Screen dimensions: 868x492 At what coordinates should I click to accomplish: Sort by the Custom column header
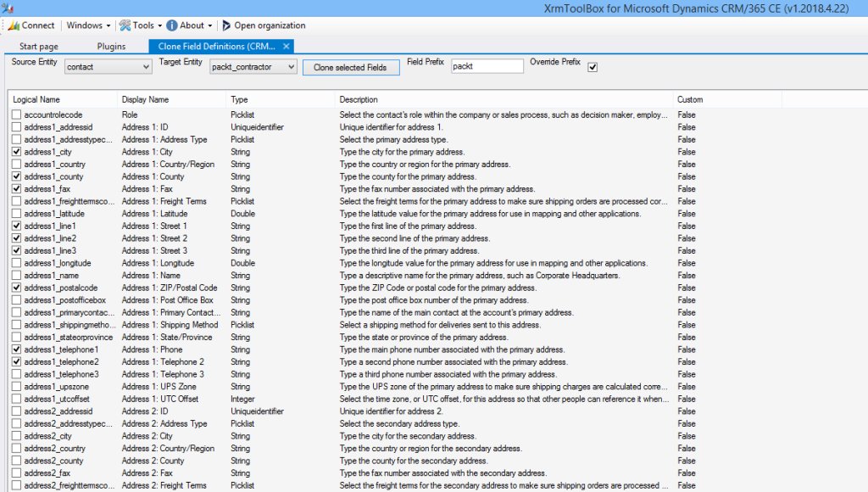point(727,100)
